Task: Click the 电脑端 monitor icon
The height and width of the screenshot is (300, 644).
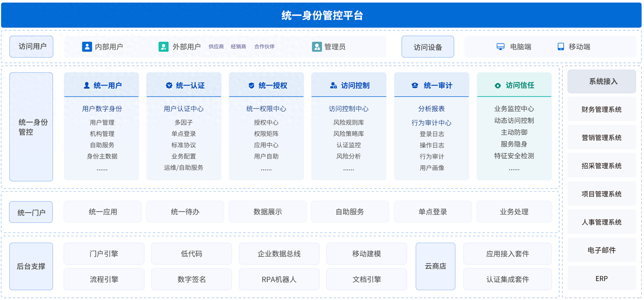Action: 501,46
